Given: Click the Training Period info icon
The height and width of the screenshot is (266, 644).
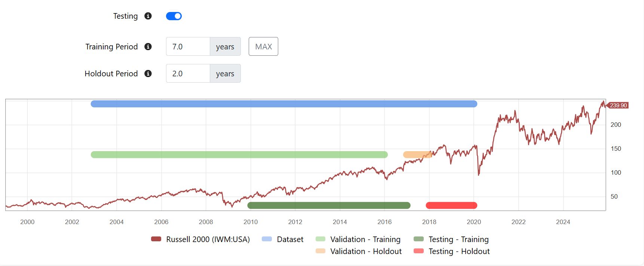Looking at the screenshot, I should tap(148, 47).
